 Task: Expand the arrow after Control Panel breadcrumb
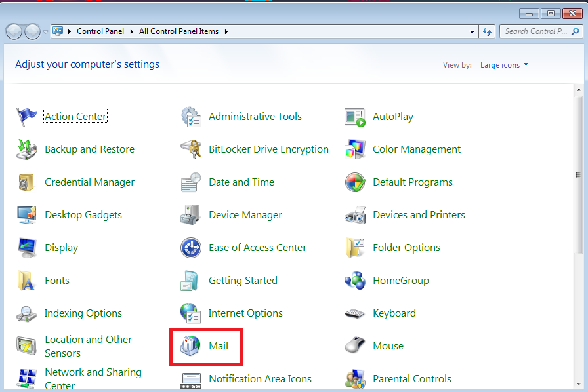click(x=132, y=32)
